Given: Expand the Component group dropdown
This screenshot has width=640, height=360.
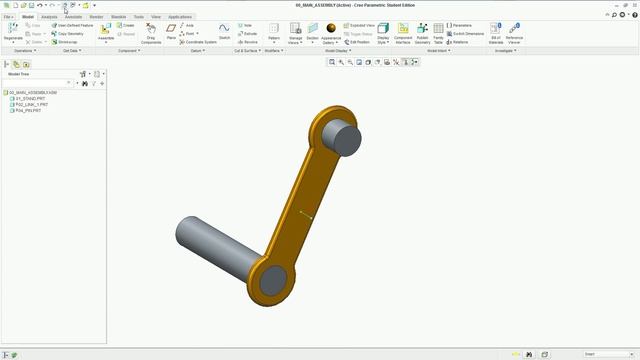Looking at the screenshot, I should pyautogui.click(x=129, y=51).
